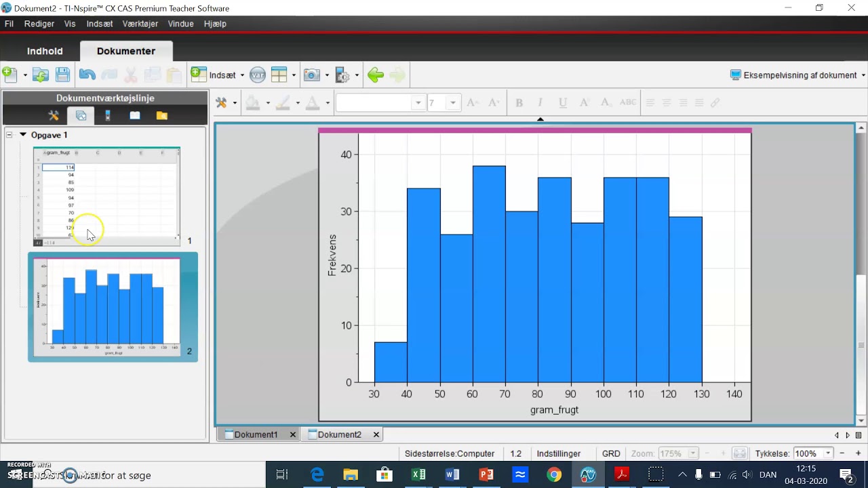This screenshot has height=488, width=868.
Task: Click the handheld settings gear icon
Action: [342, 75]
